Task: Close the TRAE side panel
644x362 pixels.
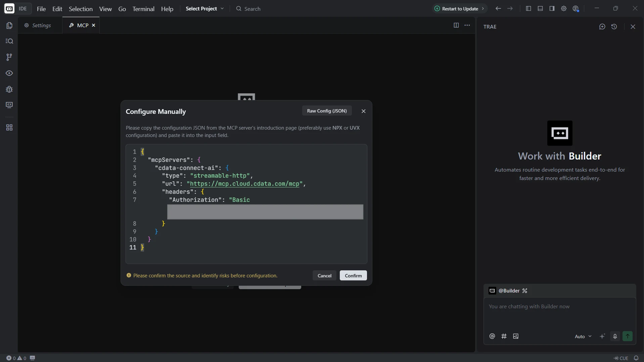Action: (633, 27)
